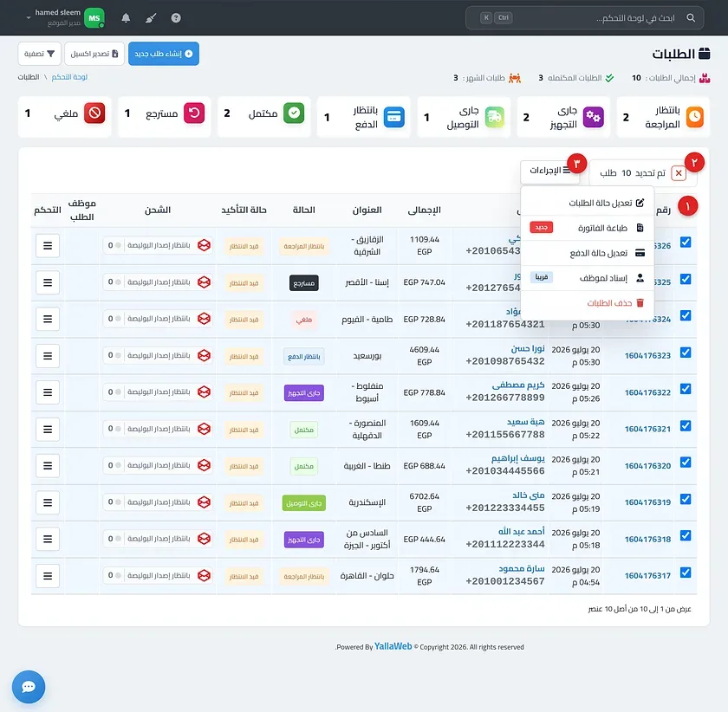This screenshot has width=728, height=712.
Task: Select تعديل حالة الطلبات menu item
Action: (588, 203)
